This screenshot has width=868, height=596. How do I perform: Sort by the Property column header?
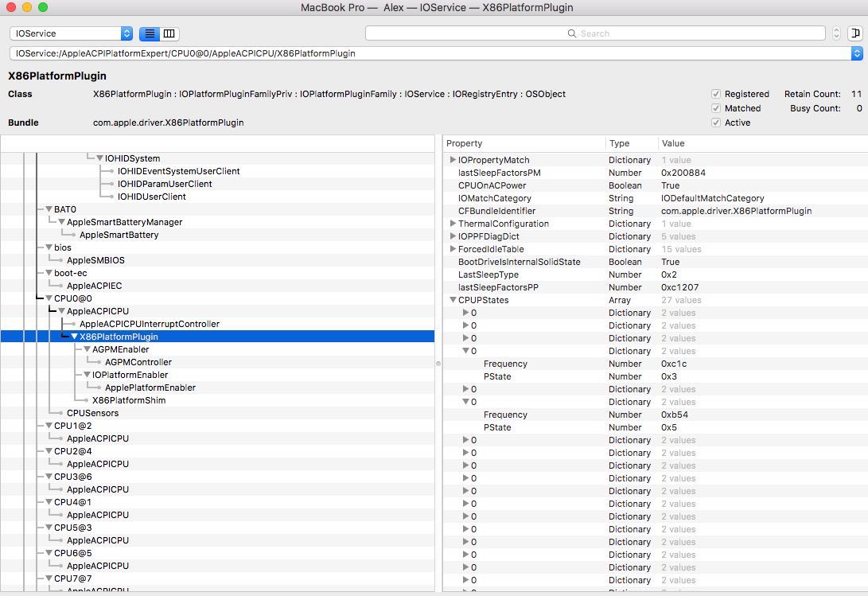point(524,143)
